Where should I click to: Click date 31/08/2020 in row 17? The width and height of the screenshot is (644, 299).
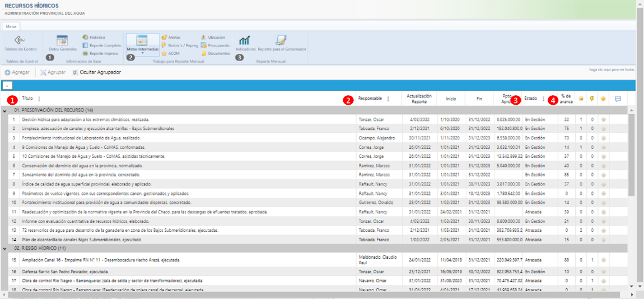pos(451,281)
